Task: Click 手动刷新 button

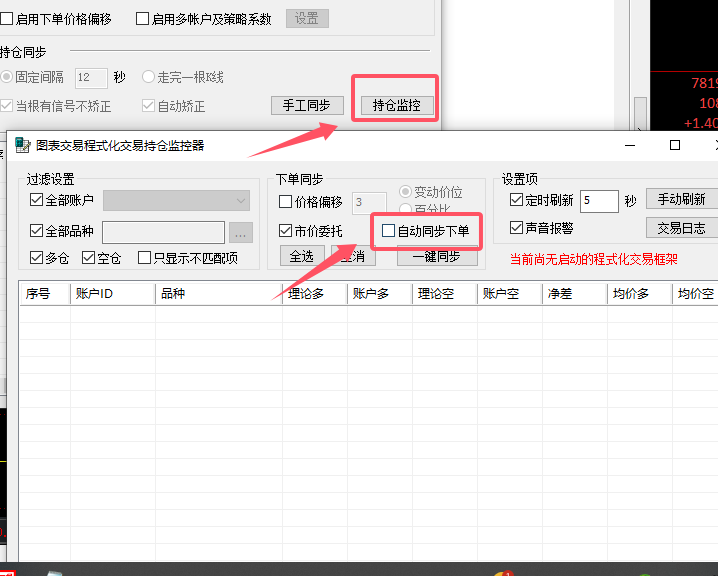Action: tap(682, 199)
